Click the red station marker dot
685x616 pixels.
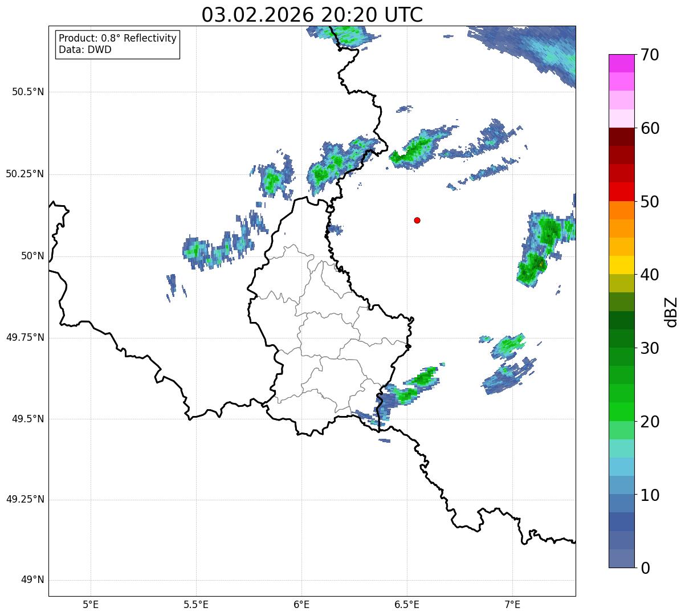(417, 221)
